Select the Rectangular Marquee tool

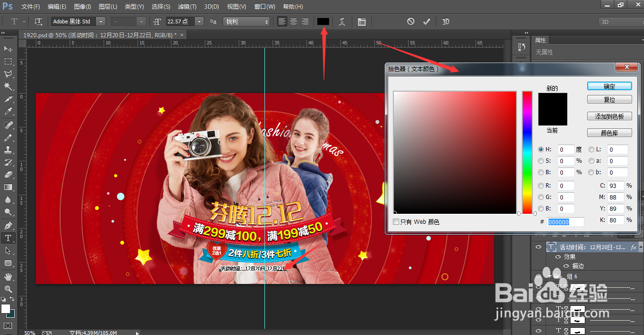8,62
